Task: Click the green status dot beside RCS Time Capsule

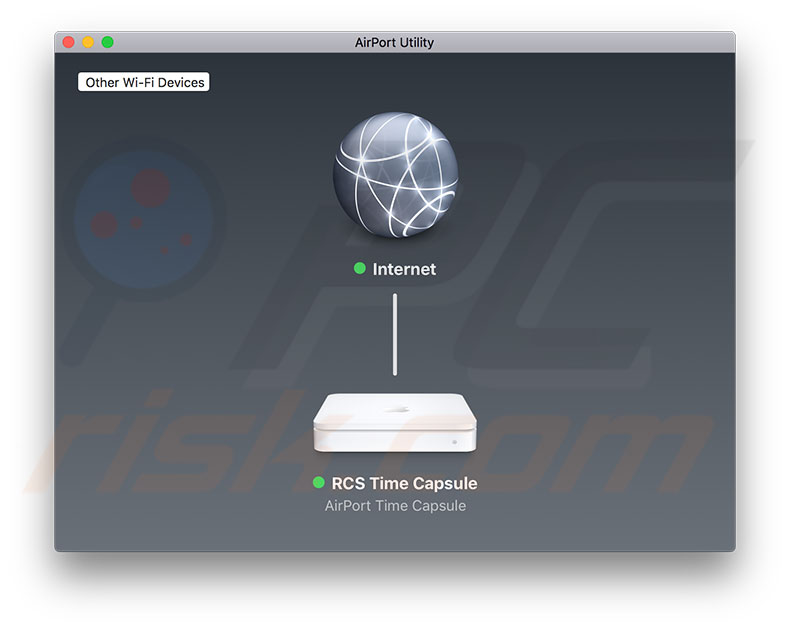Action: [318, 482]
